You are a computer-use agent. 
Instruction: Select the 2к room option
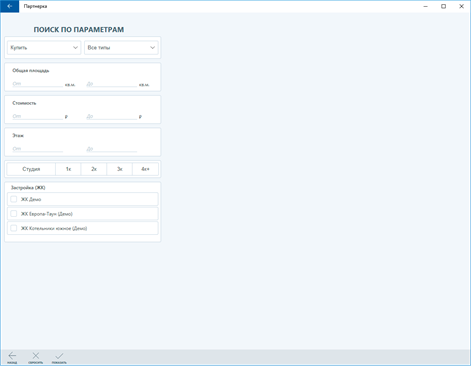click(x=94, y=169)
